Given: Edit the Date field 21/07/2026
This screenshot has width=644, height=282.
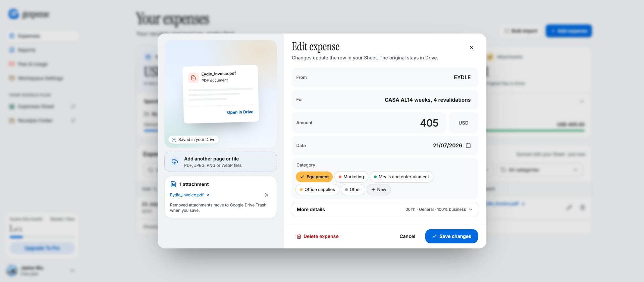Looking at the screenshot, I should click(385, 146).
